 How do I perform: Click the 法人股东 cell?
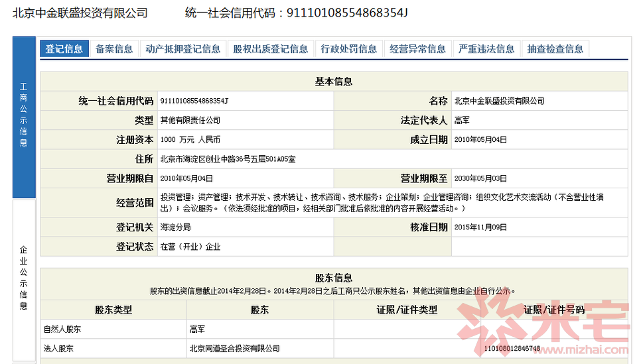coord(59,349)
